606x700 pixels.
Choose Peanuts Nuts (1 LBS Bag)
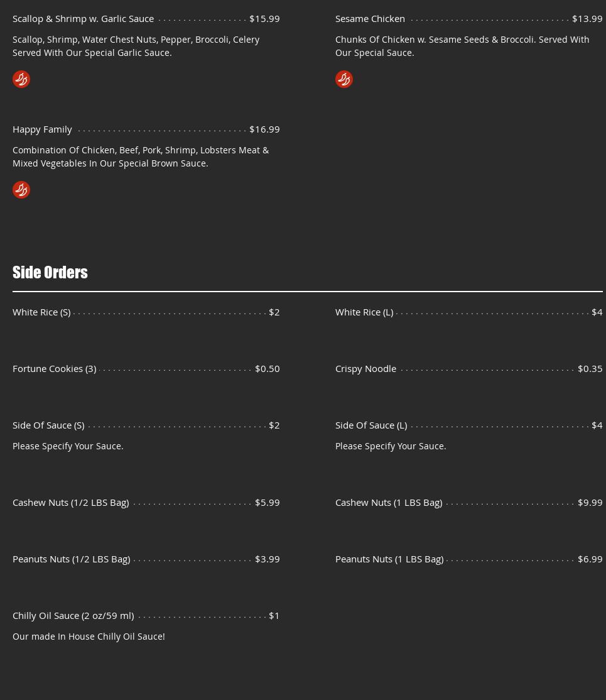tap(389, 559)
